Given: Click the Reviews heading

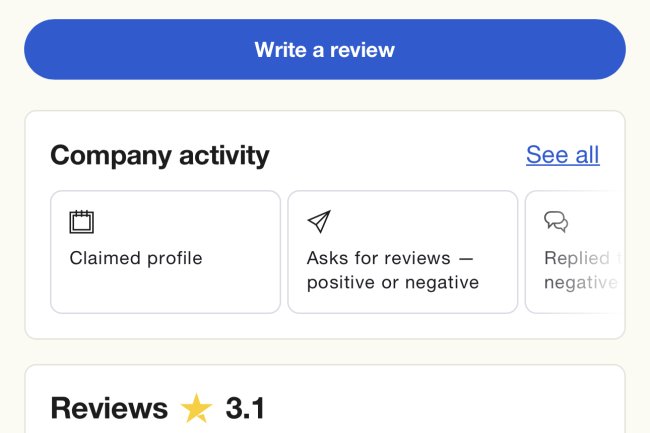Looking at the screenshot, I should [109, 408].
